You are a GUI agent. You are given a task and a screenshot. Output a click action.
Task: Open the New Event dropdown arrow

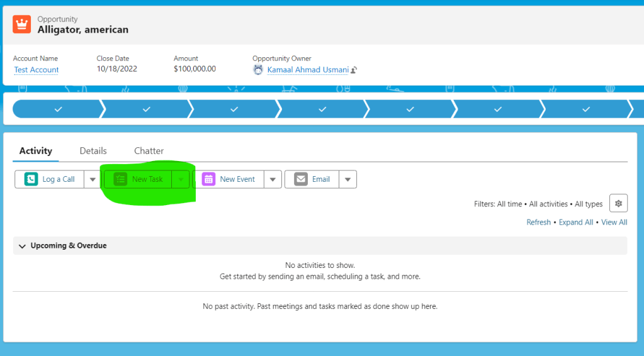(x=272, y=179)
